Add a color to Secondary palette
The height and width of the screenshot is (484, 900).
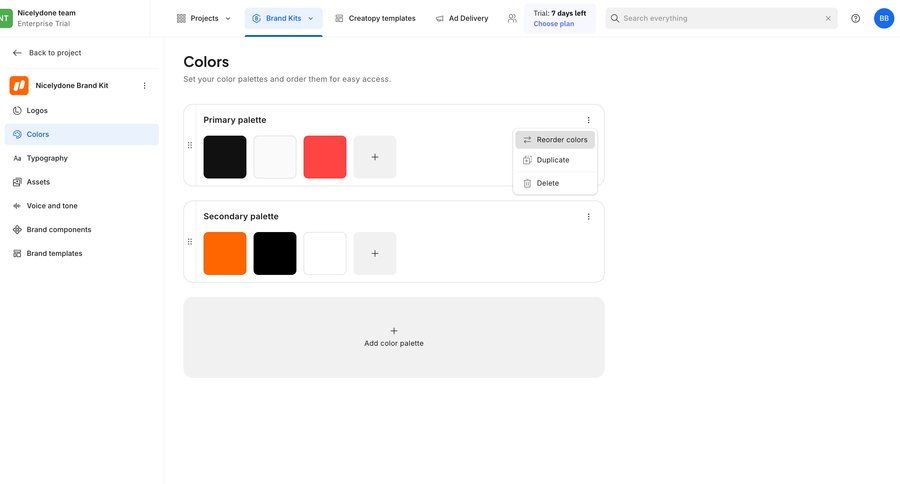point(375,253)
